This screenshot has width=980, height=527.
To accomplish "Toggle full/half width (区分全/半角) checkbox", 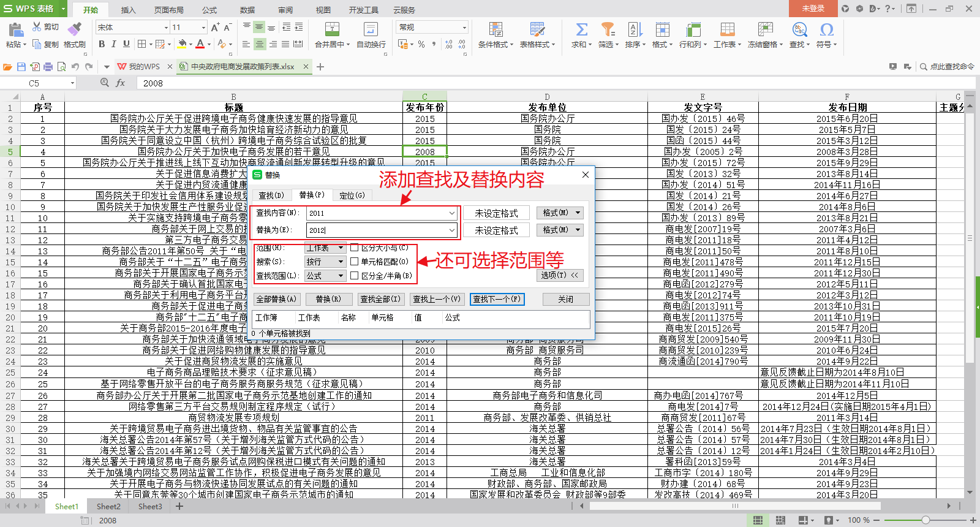I will pos(355,276).
